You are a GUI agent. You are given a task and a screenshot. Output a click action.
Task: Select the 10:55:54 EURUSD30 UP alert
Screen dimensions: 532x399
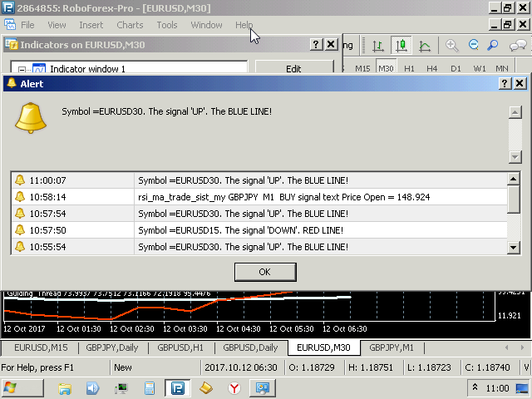coord(259,247)
